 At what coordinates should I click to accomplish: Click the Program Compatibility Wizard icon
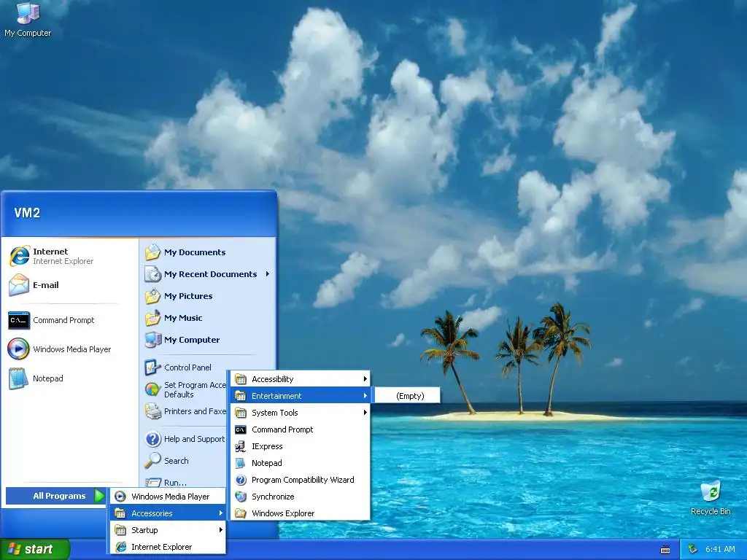pos(241,480)
